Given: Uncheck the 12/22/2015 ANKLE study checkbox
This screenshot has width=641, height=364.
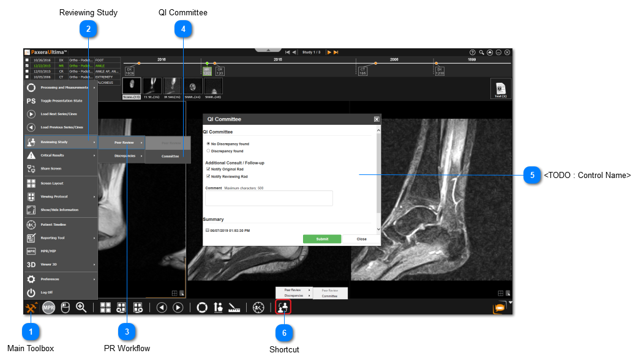Looking at the screenshot, I should coord(27,65).
